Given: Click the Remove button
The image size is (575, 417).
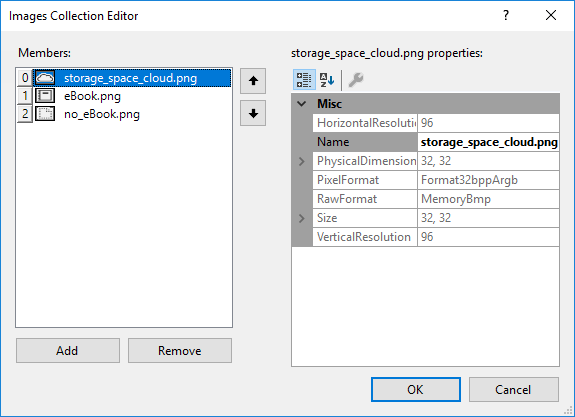Looking at the screenshot, I should click(x=180, y=351).
